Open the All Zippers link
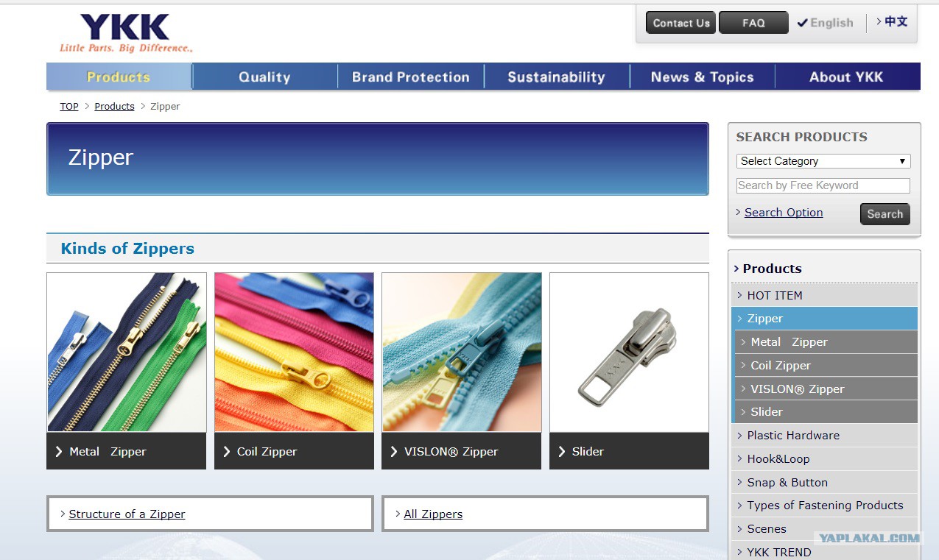This screenshot has height=560, width=939. coord(433,514)
